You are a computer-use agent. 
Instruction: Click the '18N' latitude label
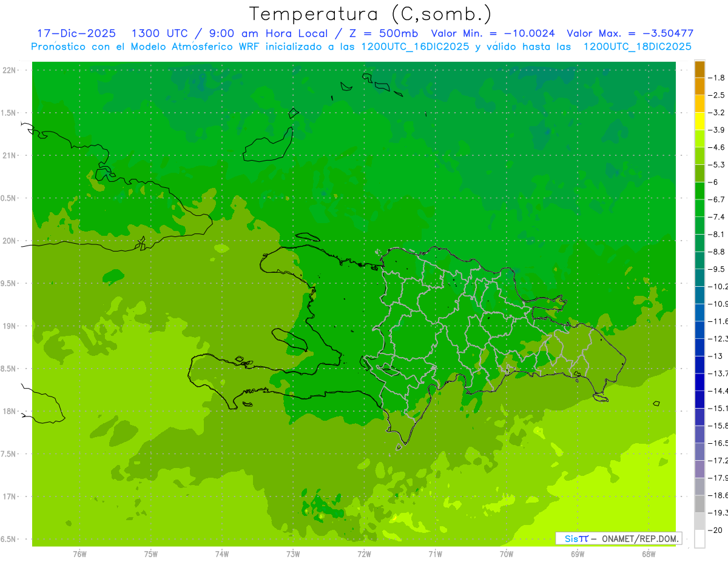10,412
